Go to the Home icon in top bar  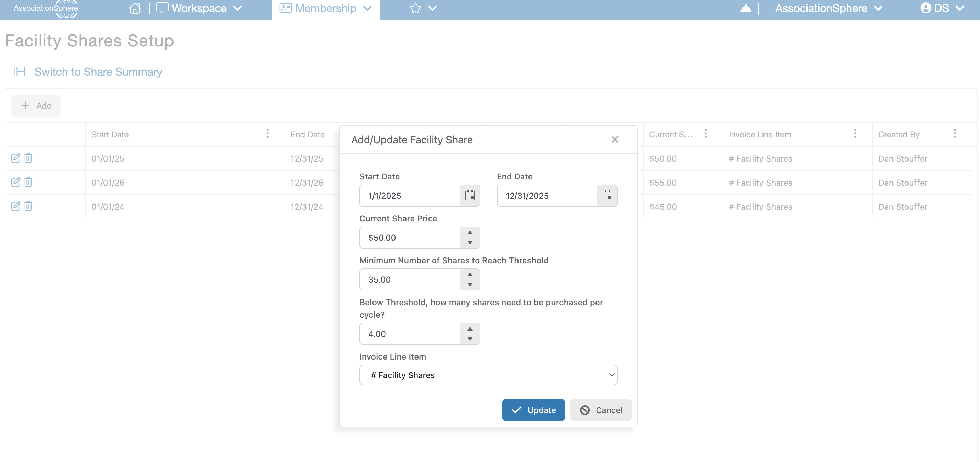point(135,8)
